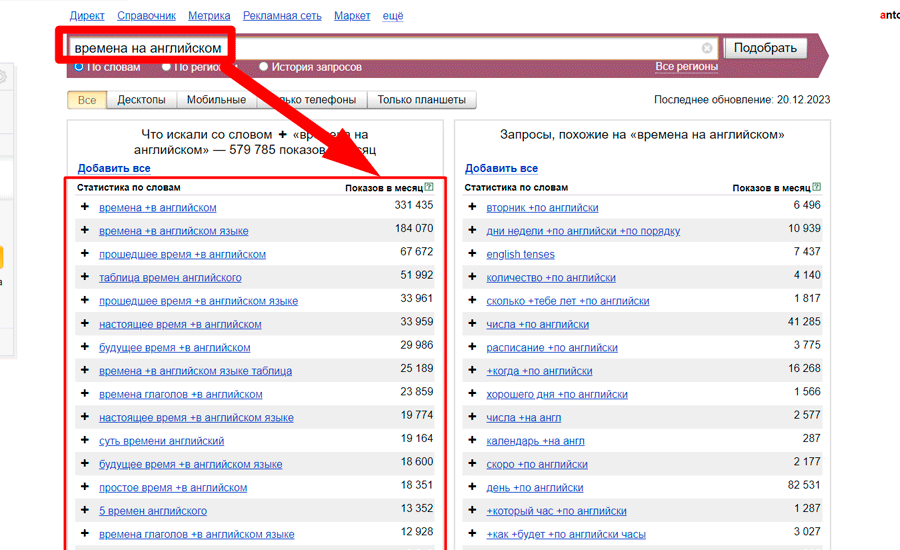Add 'день +по английски' with plus icon
900x550 pixels.
472,486
